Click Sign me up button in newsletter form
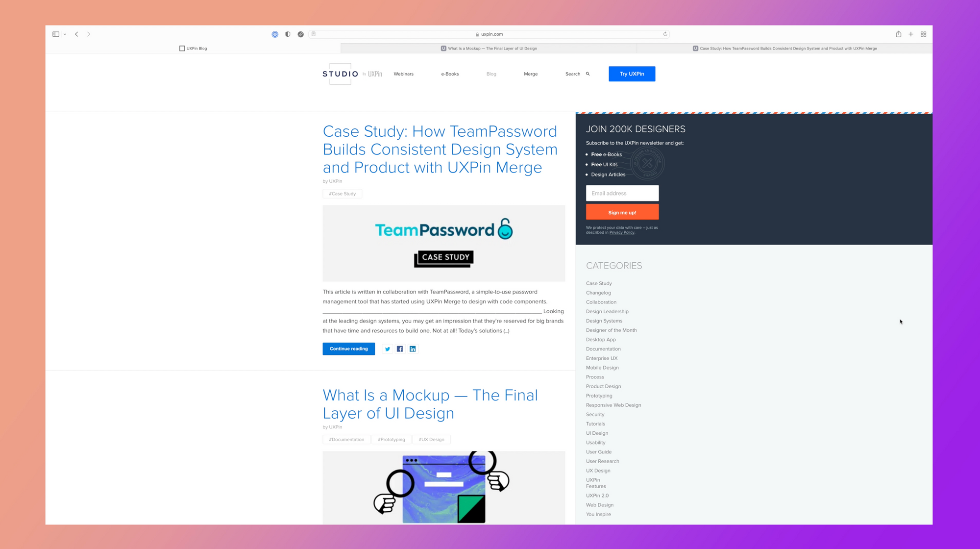The height and width of the screenshot is (549, 980). [622, 212]
